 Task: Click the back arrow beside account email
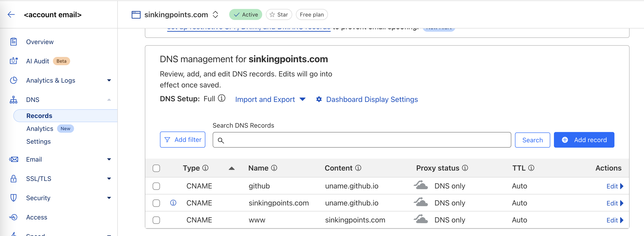point(11,15)
